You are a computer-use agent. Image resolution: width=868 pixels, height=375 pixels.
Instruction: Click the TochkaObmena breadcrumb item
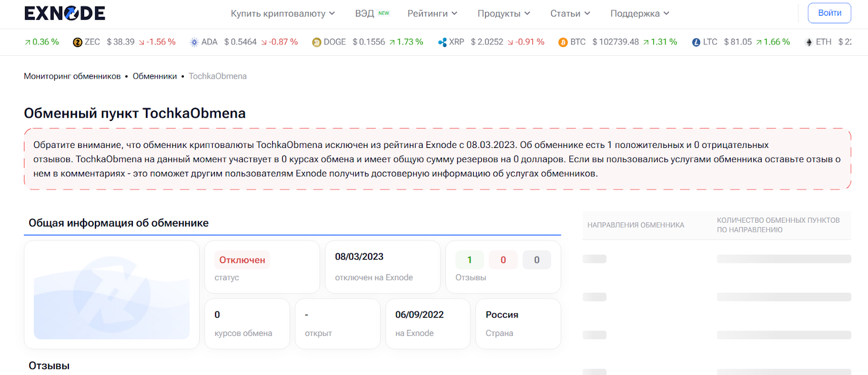coord(218,76)
